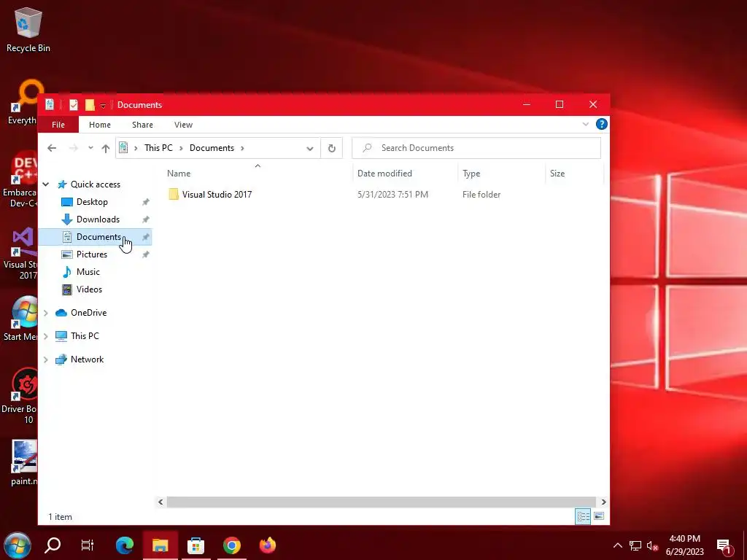The width and height of the screenshot is (747, 560).
Task: Expand the This PC tree node
Action: 46,336
